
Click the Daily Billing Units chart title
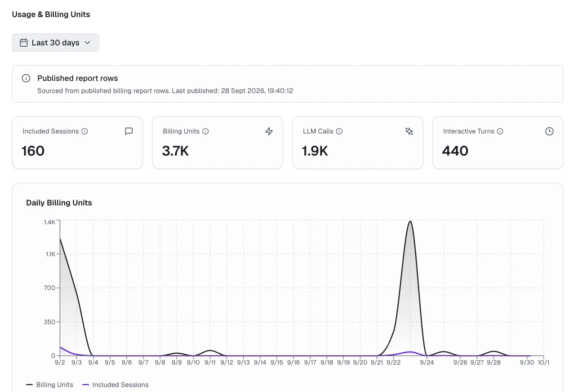pyautogui.click(x=59, y=203)
